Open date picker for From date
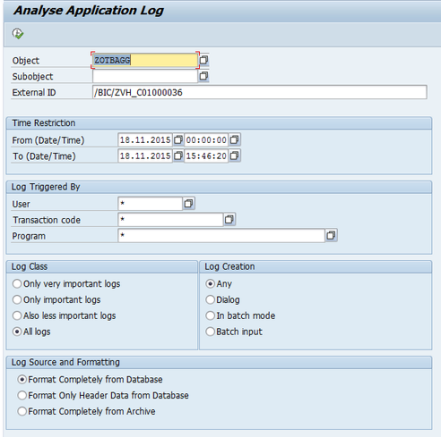Viewport: 441px width, 437px height. 178,140
